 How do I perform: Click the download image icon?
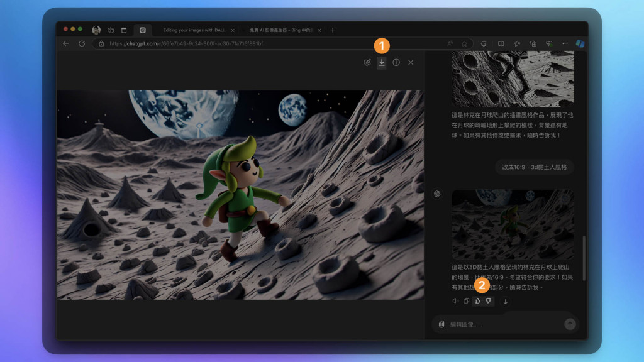click(382, 62)
